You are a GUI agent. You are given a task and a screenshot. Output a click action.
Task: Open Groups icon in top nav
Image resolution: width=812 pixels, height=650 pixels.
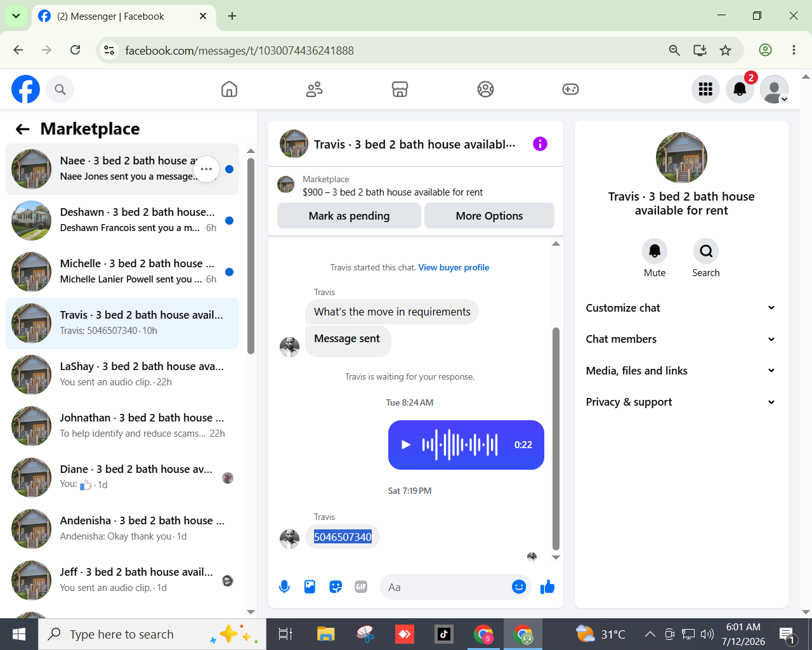point(485,90)
